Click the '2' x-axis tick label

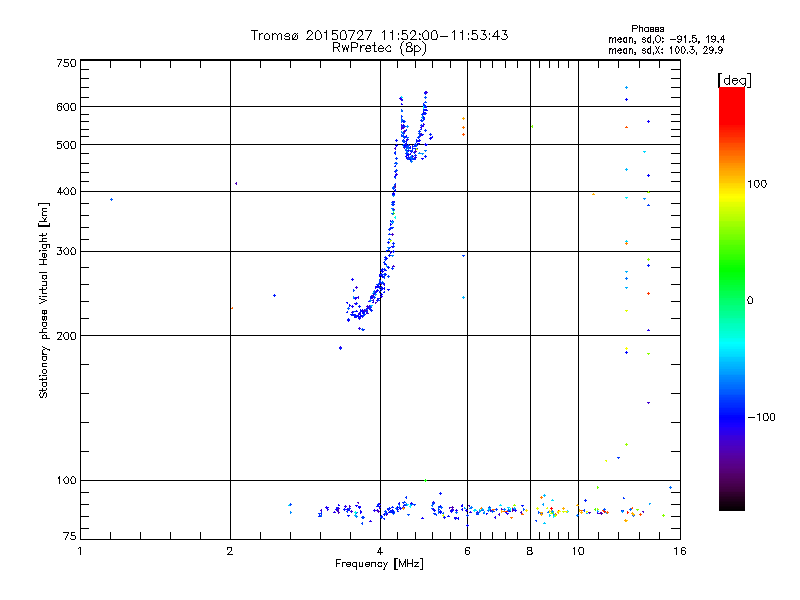230,551
